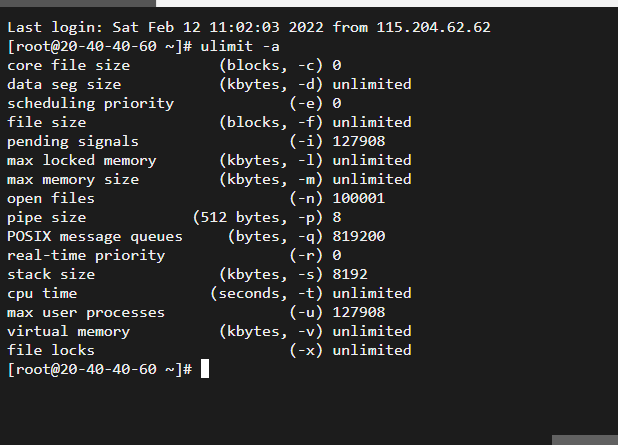Click the open files value 100001
The height and width of the screenshot is (445, 618).
tap(359, 198)
